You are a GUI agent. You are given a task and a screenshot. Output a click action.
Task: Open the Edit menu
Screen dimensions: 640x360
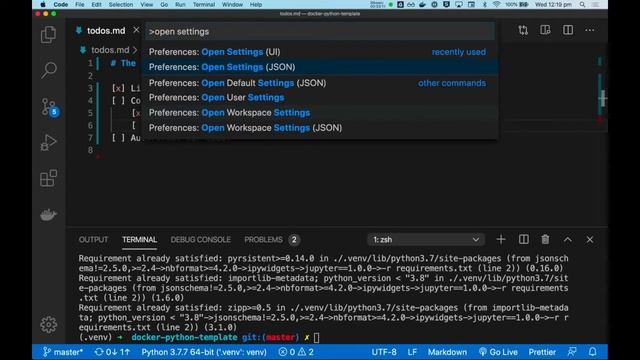point(96,4)
